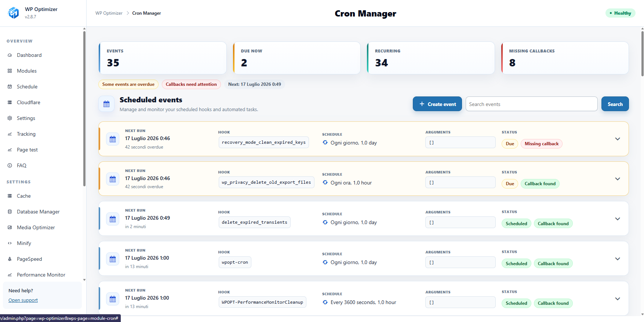Click the Scheduled events calendar icon

tap(106, 104)
